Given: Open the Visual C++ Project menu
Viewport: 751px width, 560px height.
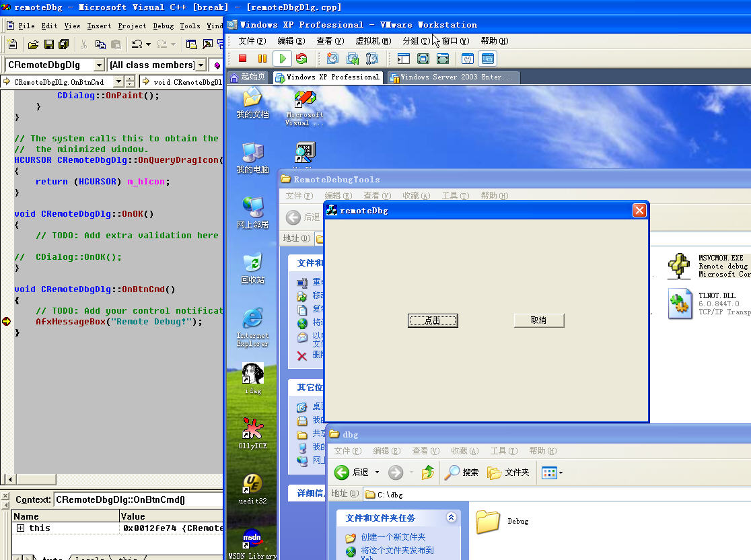Looking at the screenshot, I should click(x=132, y=26).
